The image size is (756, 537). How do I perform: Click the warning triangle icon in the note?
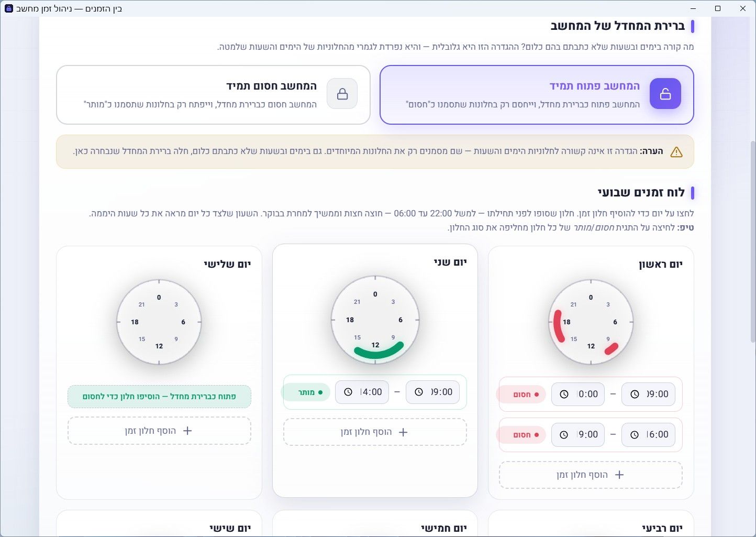(x=676, y=152)
